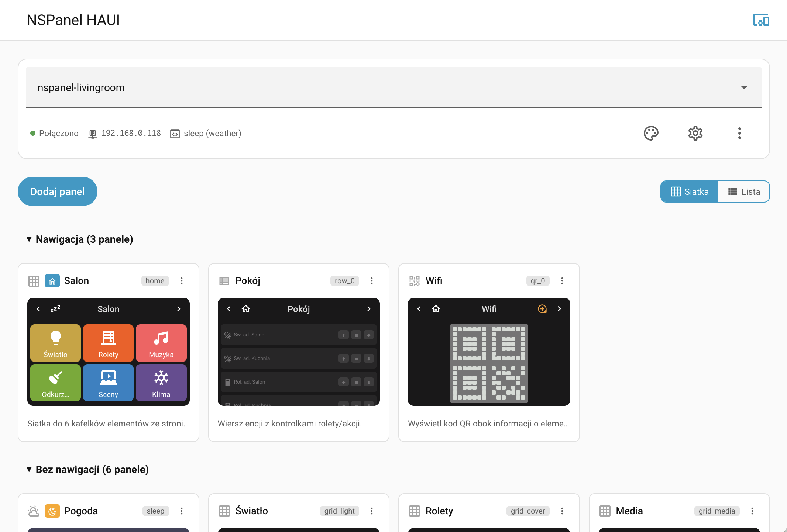787x532 pixels.
Task: Open device settings gear icon
Action: 695,133
